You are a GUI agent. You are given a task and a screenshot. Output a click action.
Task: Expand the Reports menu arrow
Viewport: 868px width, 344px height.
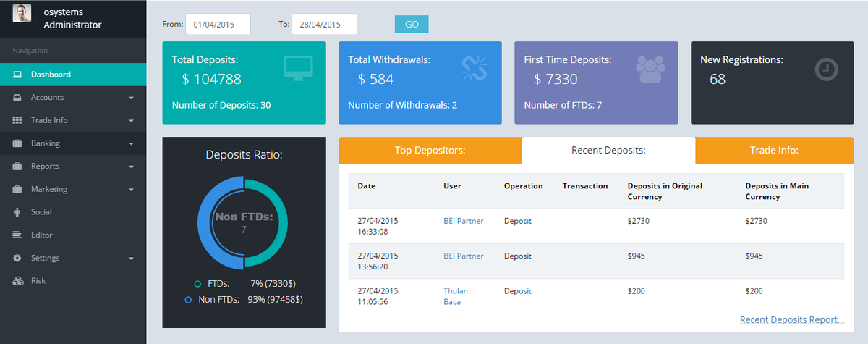click(x=131, y=167)
